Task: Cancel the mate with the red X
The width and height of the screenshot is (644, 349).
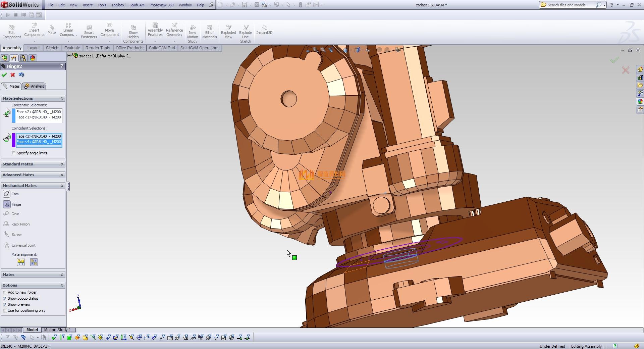Action: [13, 75]
